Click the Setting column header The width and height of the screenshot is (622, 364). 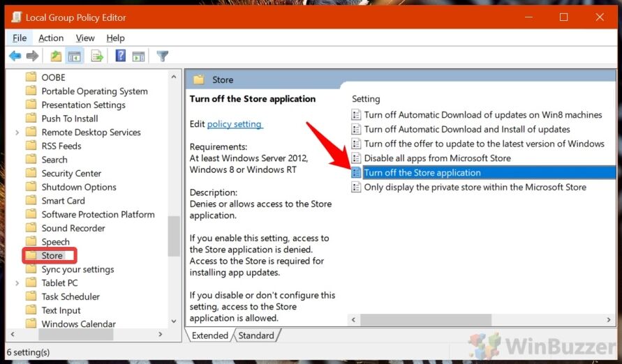tap(366, 98)
